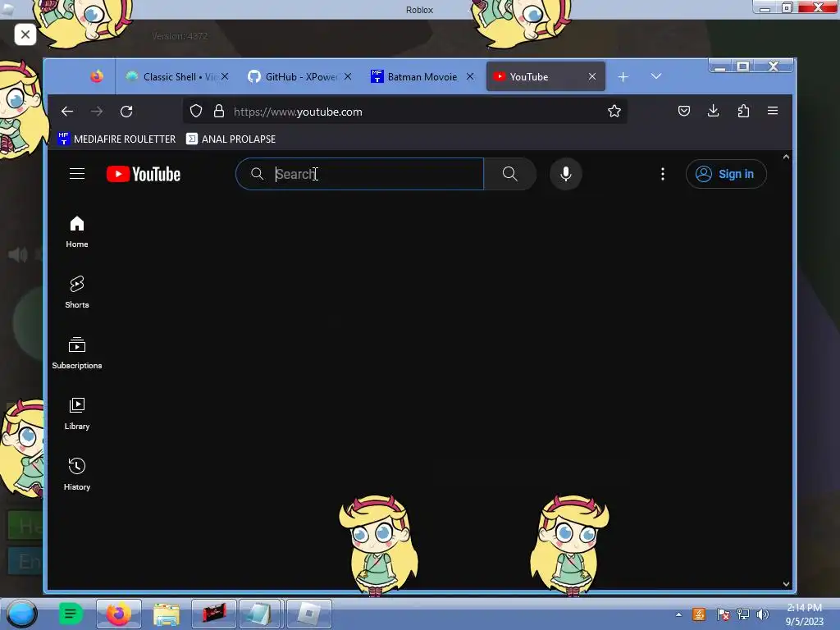The width and height of the screenshot is (840, 630).
Task: Click page scrollbar up arrow
Action: (786, 157)
